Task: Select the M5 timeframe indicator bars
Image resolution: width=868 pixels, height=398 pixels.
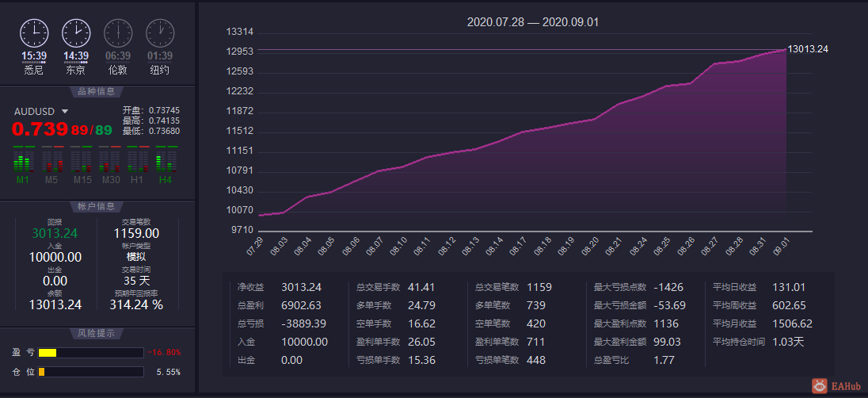Action: pyautogui.click(x=51, y=159)
